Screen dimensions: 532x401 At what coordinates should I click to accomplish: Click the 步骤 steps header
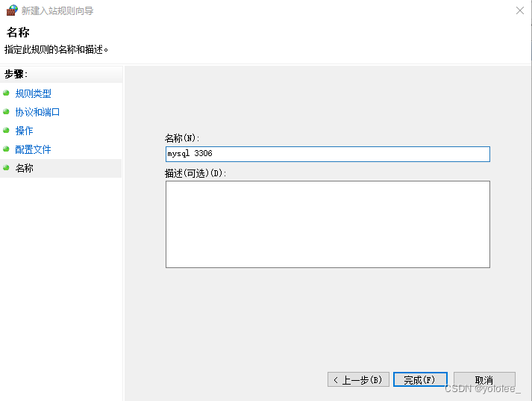click(x=16, y=74)
